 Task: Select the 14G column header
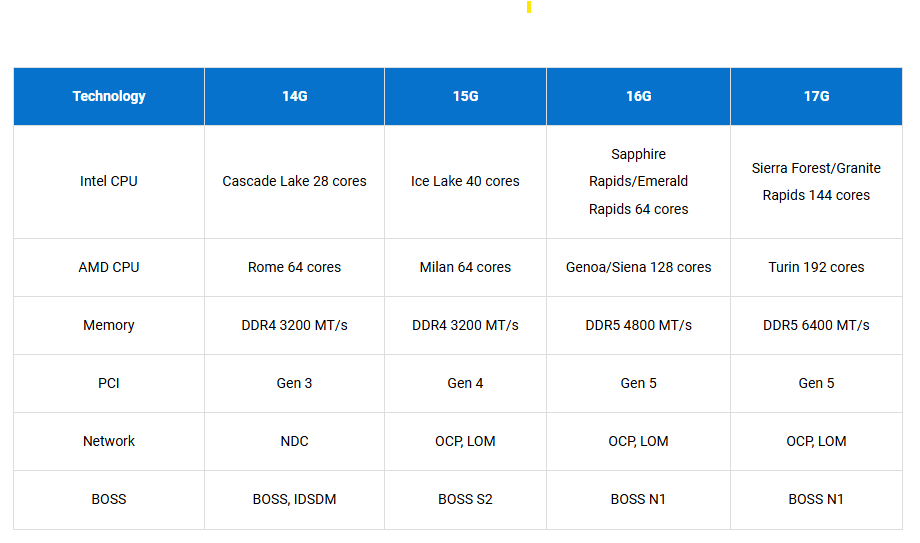coord(295,96)
